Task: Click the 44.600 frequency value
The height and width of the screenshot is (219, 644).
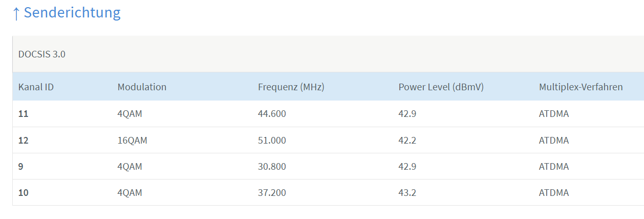Action: click(x=272, y=114)
